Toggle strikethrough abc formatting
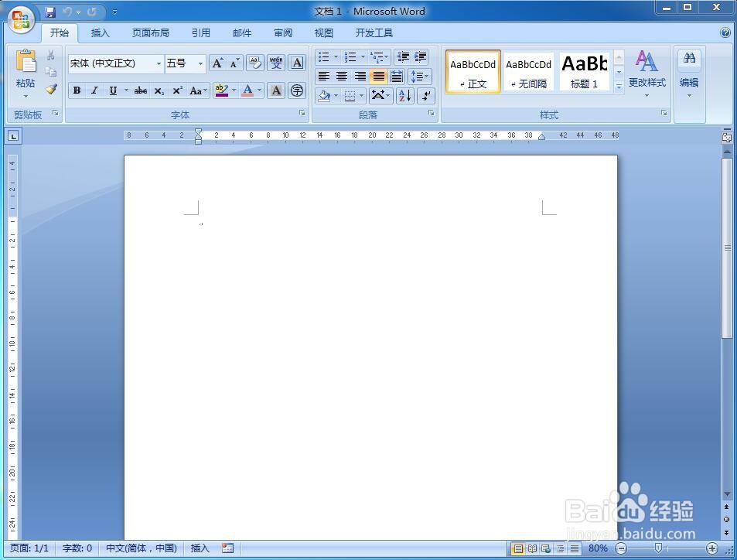Screen dimensions: 737x560 pos(141,90)
